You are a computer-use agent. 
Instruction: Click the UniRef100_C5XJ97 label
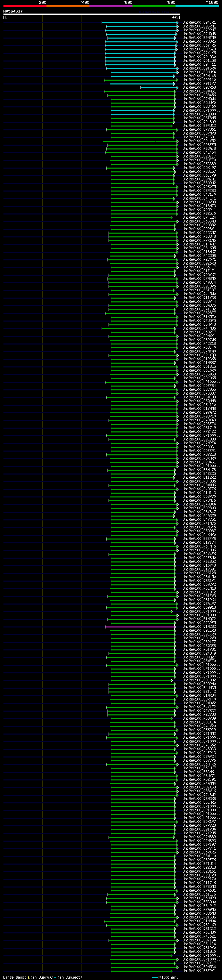point(199,168)
